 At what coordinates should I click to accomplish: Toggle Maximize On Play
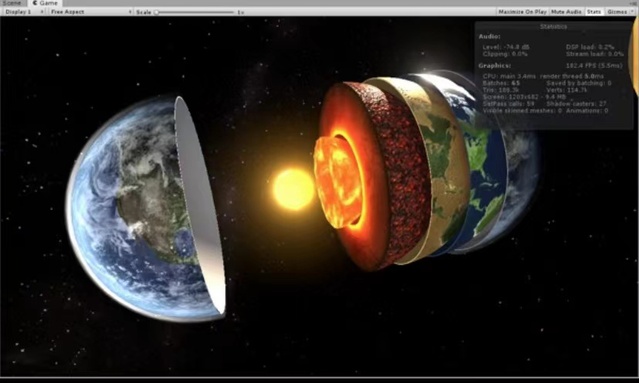522,12
